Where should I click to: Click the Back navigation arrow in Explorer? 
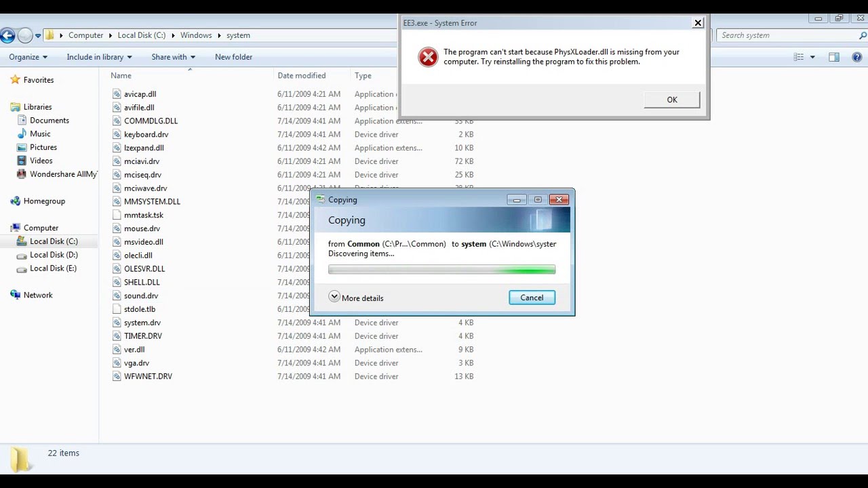point(7,35)
